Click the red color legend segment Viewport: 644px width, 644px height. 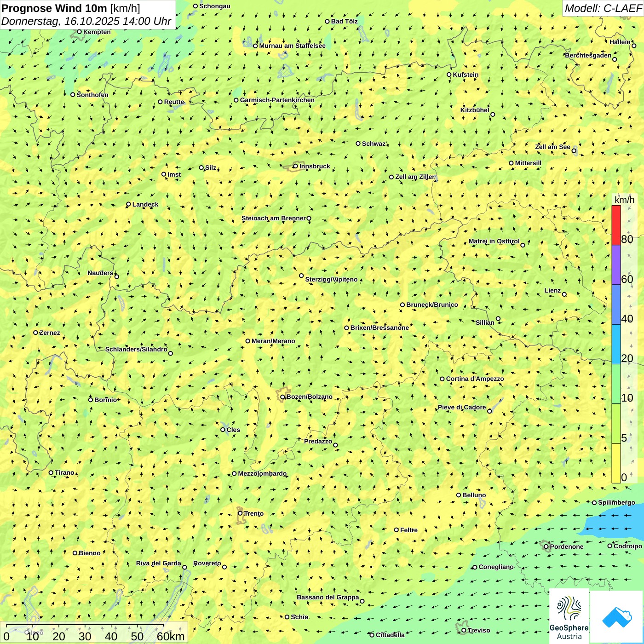[616, 225]
